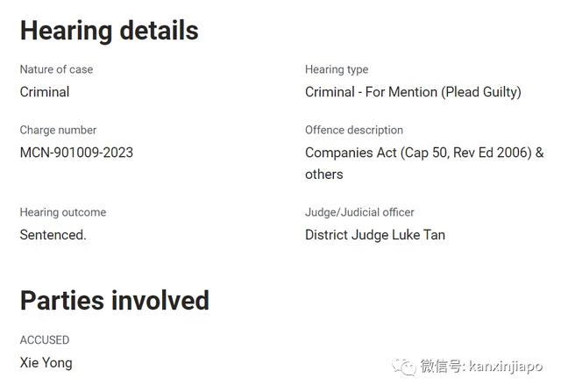Click the WeChat logo icon in watermark
This screenshot has height=392, width=561.
pyautogui.click(x=404, y=367)
